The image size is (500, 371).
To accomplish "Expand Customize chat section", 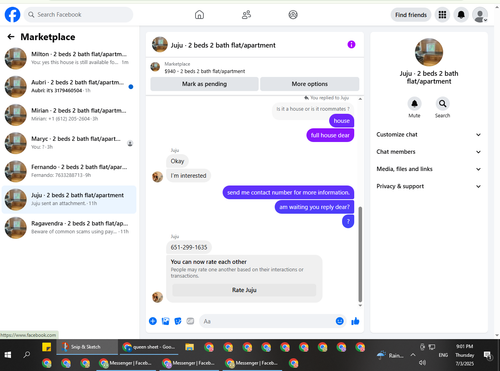I will click(429, 135).
